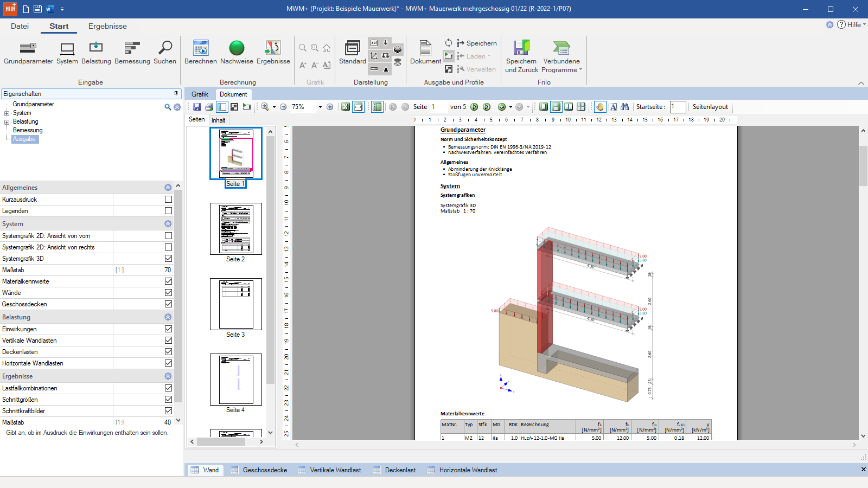The image size is (868, 488).
Task: Uncheck Einwirkungen checkbox
Action: click(x=168, y=329)
